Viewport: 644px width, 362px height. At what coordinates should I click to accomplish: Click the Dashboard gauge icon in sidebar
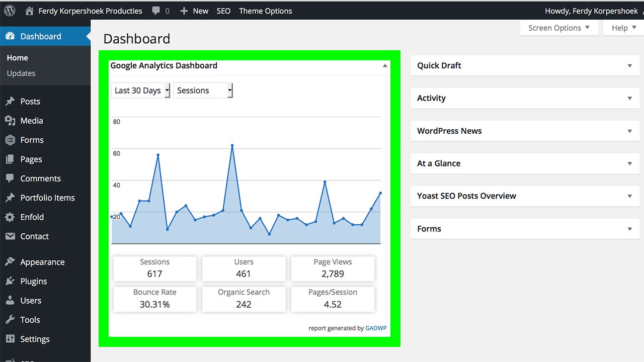pyautogui.click(x=10, y=36)
